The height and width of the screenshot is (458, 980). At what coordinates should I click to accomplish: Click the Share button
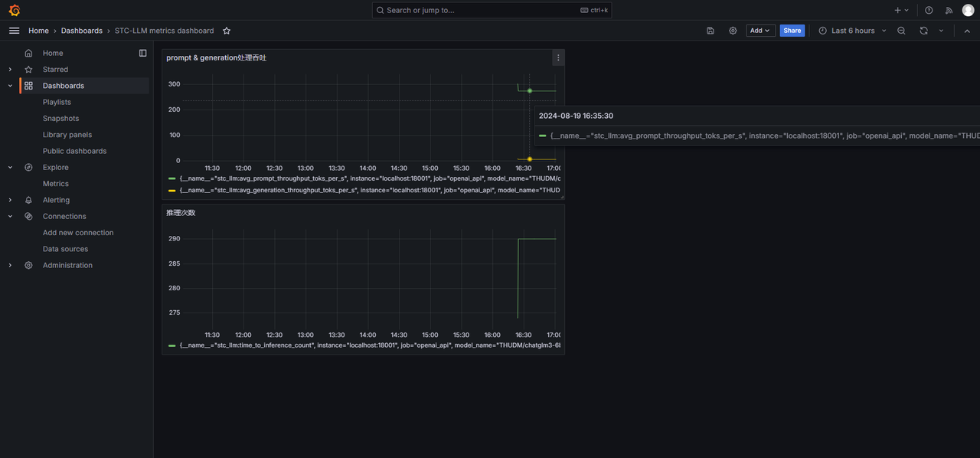792,31
